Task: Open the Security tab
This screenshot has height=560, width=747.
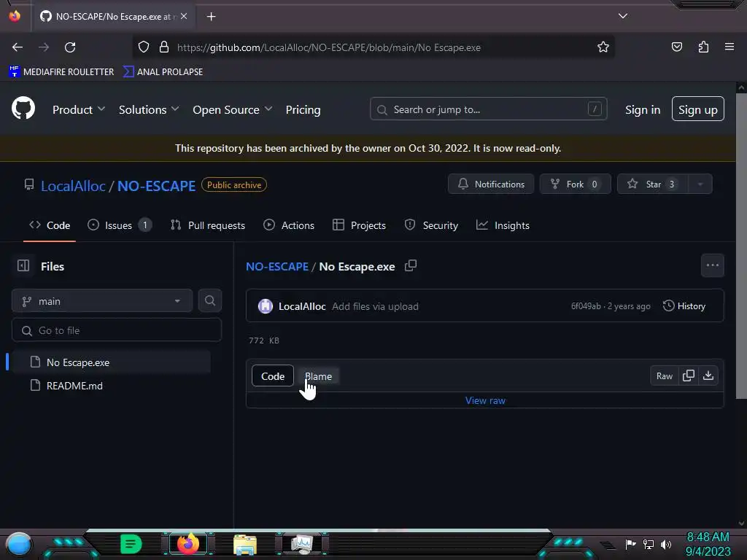Action: point(431,225)
